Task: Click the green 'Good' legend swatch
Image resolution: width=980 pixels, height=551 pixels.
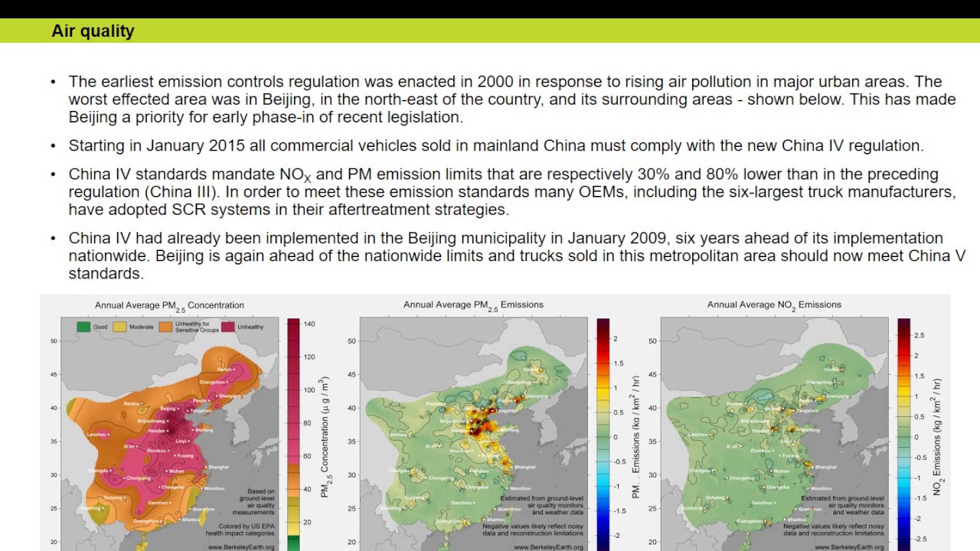Action: [x=83, y=327]
